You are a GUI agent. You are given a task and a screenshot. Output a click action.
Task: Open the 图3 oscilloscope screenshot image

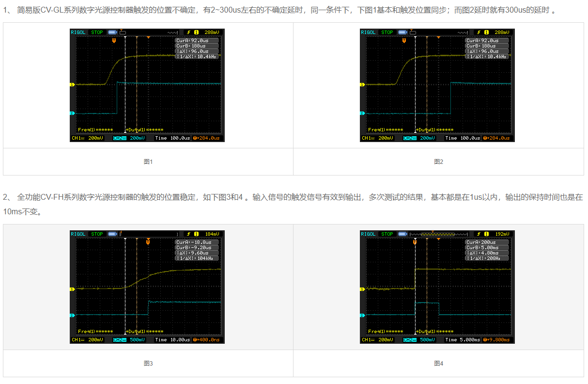point(147,287)
